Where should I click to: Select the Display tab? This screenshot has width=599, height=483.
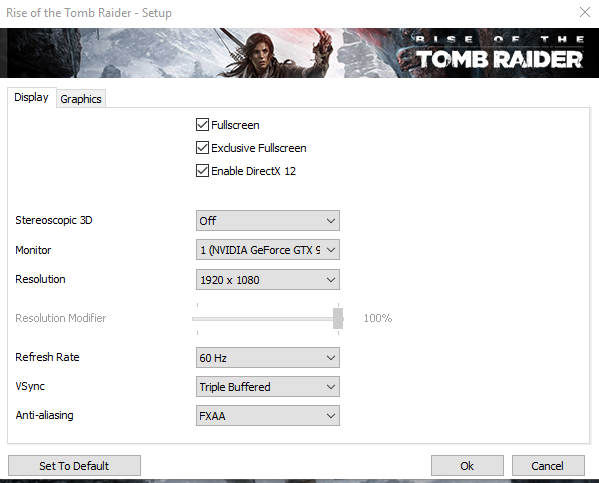coord(31,97)
